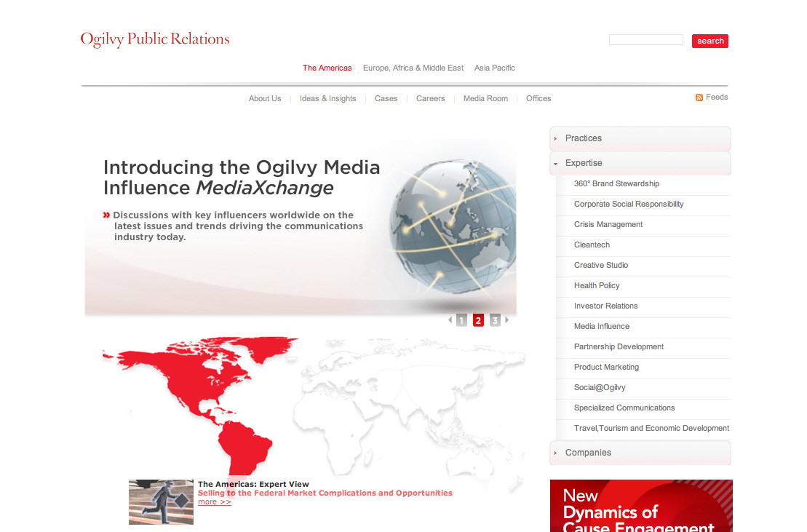Go to banner slide 2
Viewport: 807px width, 532px height.
click(478, 320)
